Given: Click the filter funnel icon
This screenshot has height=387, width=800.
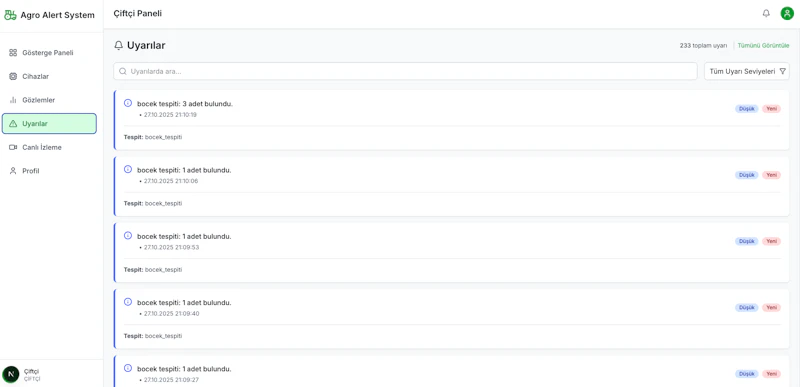Looking at the screenshot, I should [783, 71].
